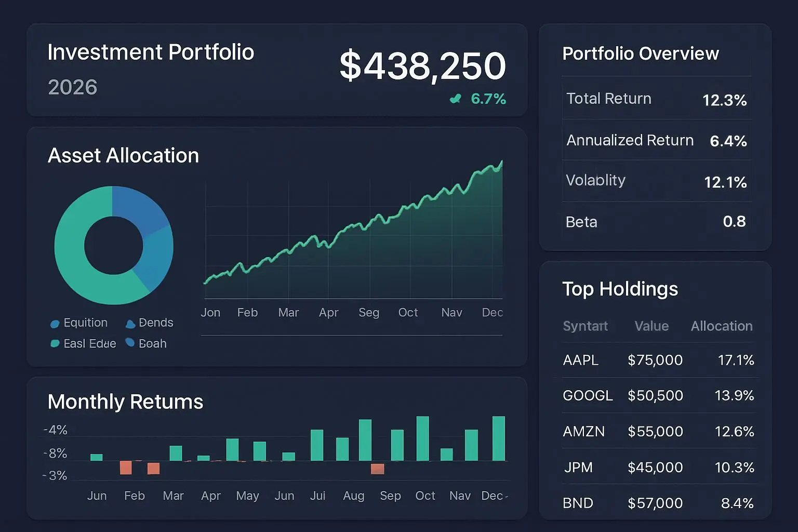Click the Equition legend dot
The height and width of the screenshot is (532, 798).
(55, 324)
